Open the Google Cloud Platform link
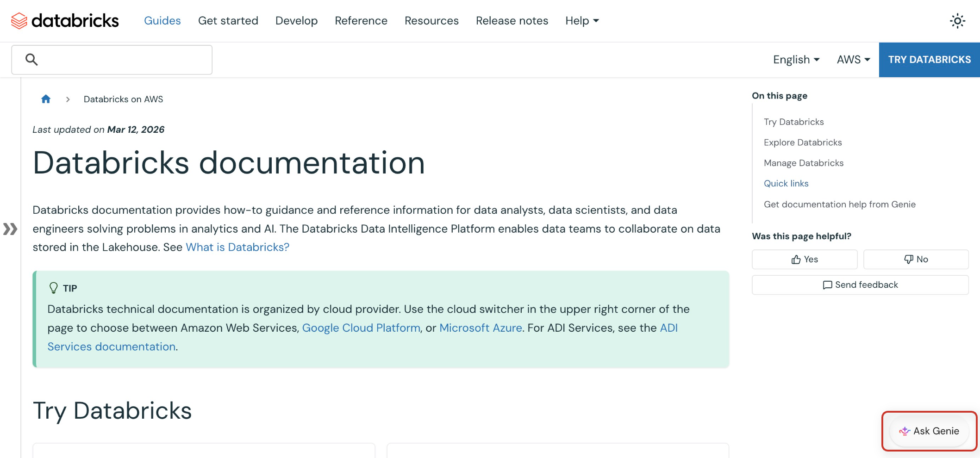Viewport: 980px width, 458px height. (361, 328)
